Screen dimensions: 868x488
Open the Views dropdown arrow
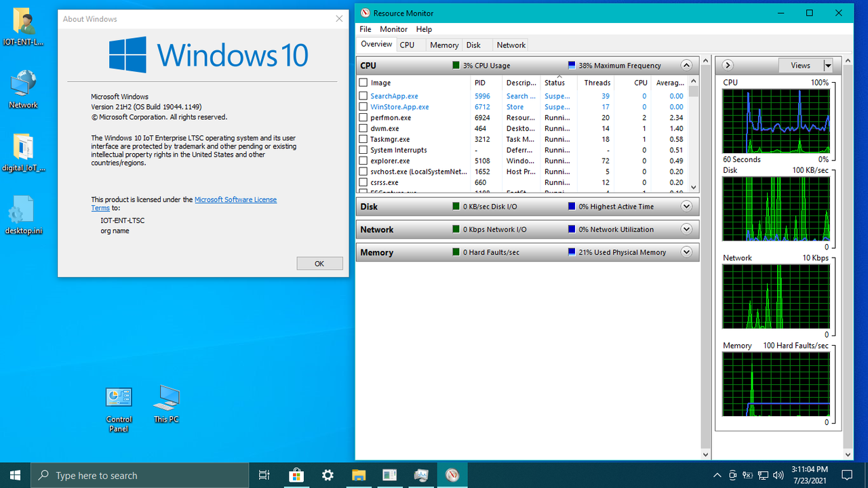[x=828, y=66]
